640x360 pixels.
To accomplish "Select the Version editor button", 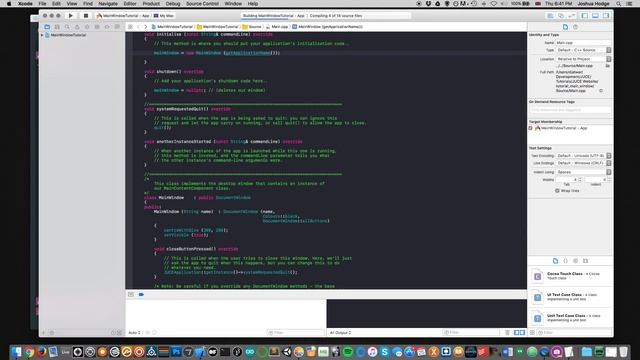I will point(571,16).
